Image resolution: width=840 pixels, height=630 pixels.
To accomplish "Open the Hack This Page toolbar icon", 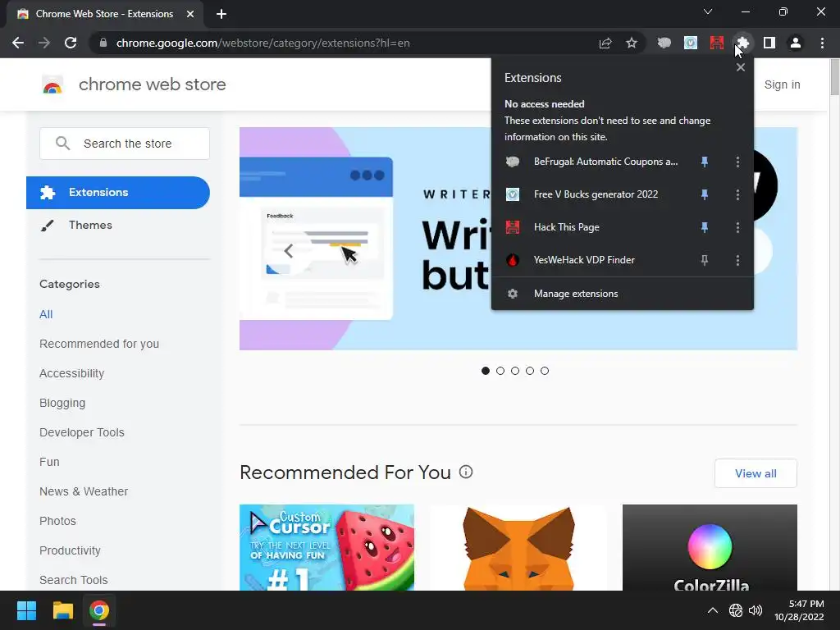I will [716, 43].
